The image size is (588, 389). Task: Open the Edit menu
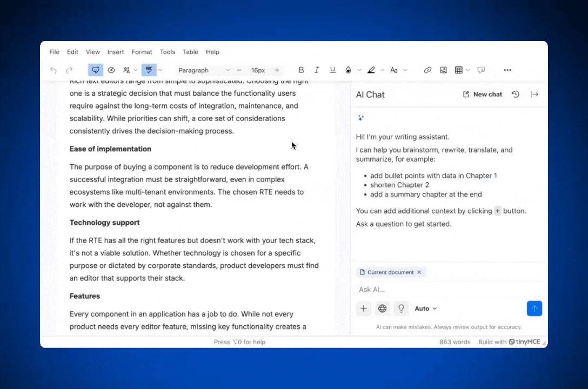(72, 52)
